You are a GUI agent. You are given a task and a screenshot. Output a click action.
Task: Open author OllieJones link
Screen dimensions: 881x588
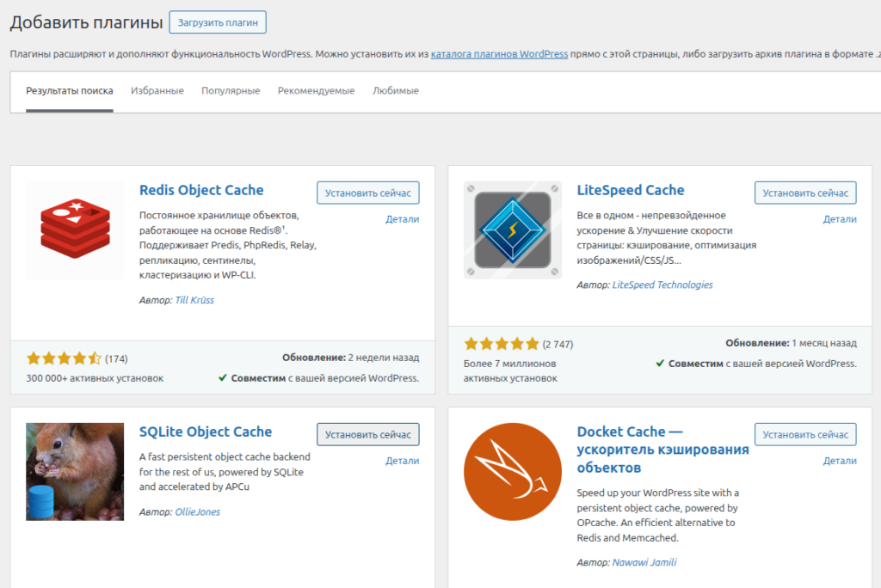point(198,511)
